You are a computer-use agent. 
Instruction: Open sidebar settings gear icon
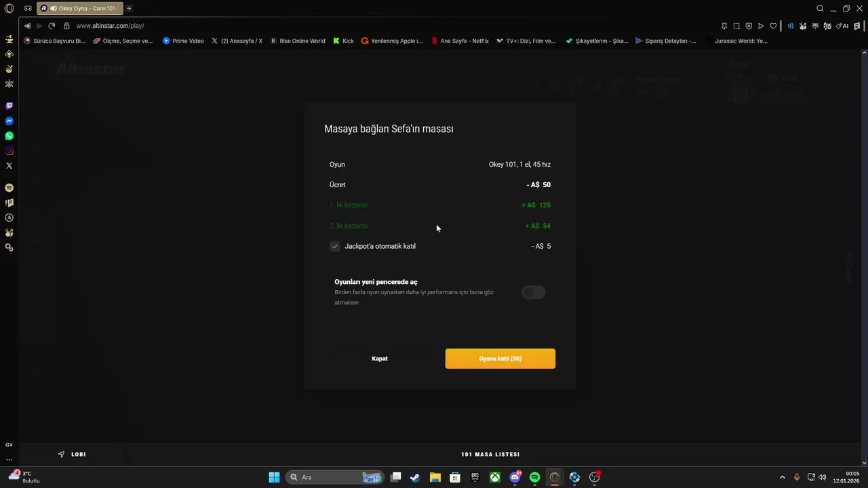pos(9,247)
